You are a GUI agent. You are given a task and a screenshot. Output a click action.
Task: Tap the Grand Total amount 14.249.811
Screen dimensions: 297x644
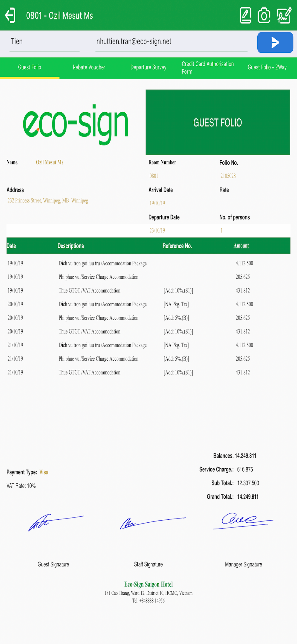point(248,497)
